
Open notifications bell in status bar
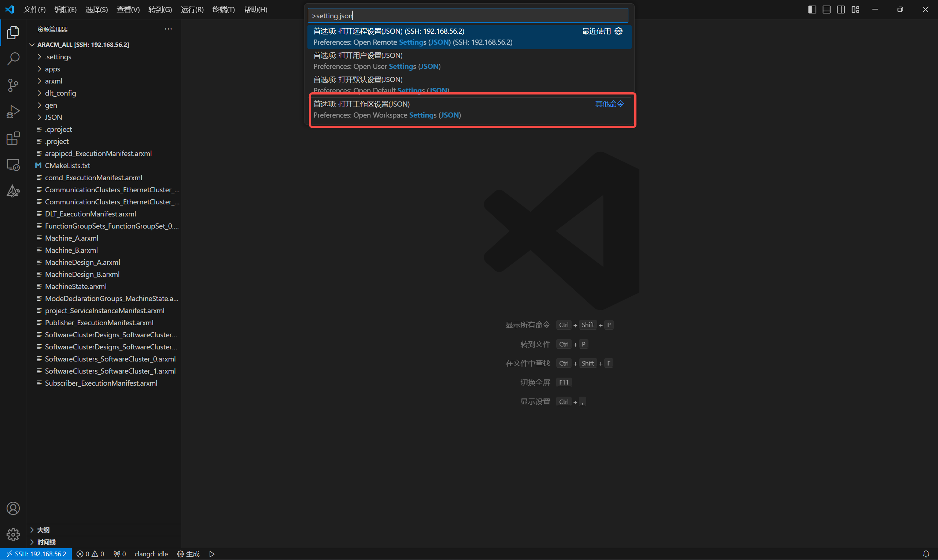point(926,553)
